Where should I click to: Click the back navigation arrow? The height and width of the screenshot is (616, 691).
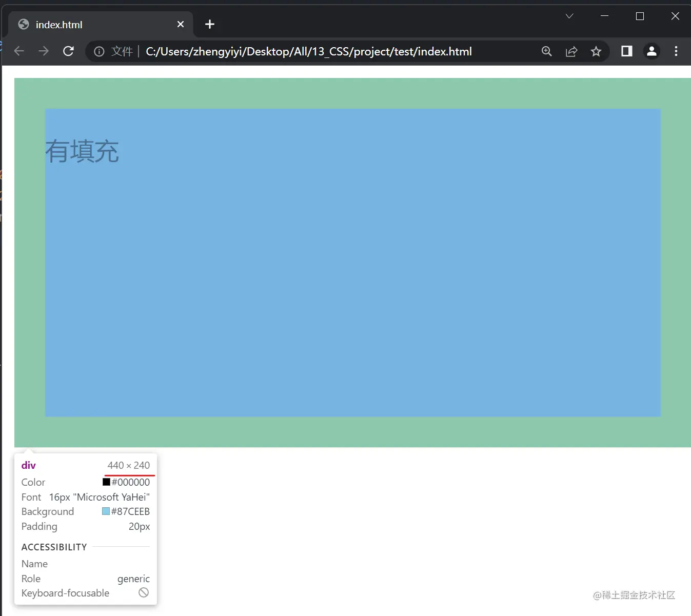(x=19, y=51)
